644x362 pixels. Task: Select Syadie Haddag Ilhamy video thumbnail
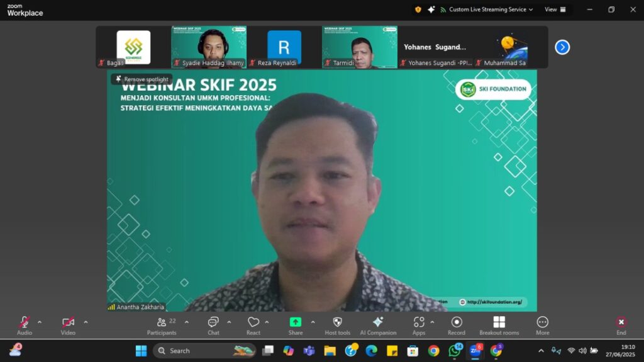[x=209, y=47]
